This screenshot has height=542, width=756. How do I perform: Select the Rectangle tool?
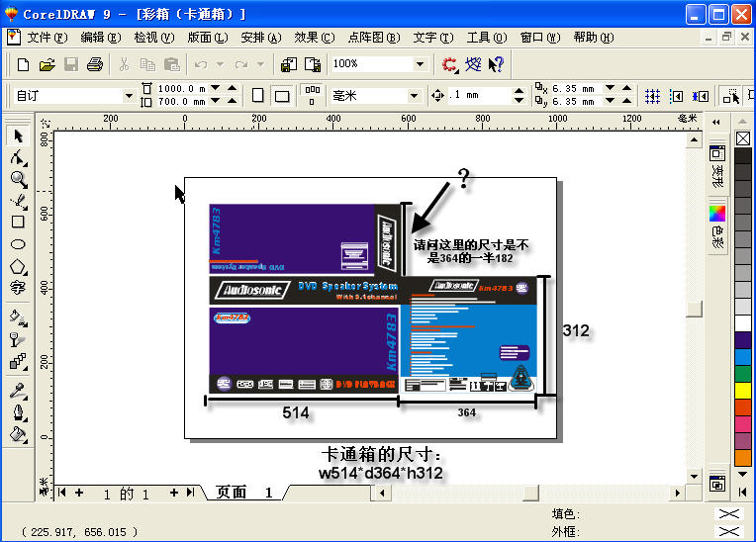click(x=18, y=222)
